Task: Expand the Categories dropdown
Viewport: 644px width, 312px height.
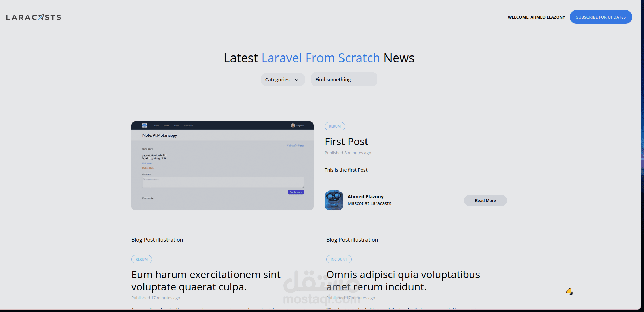Action: click(283, 80)
